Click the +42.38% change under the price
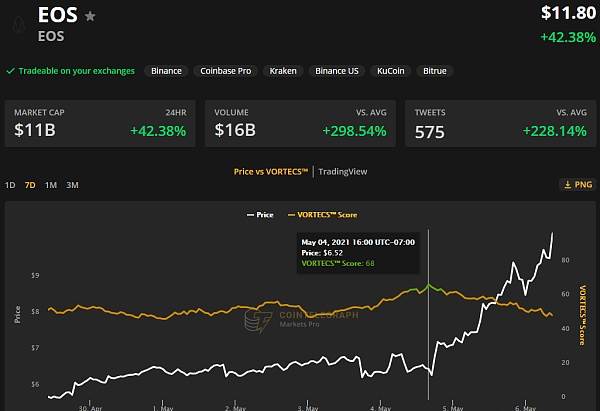Image resolution: width=600 pixels, height=411 pixels. pyautogui.click(x=568, y=38)
